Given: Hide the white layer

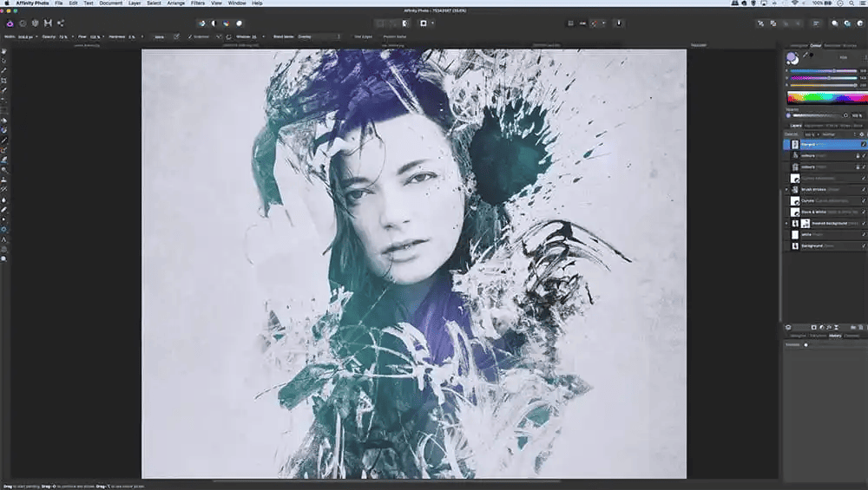Looking at the screenshot, I should [863, 234].
